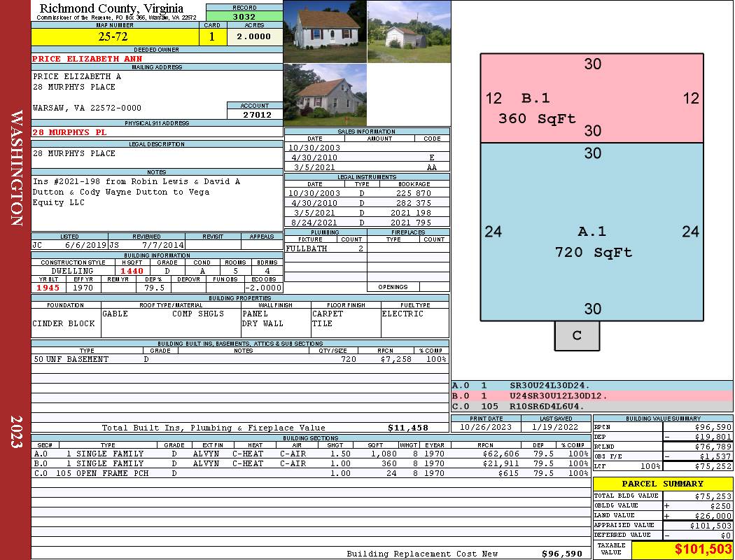This screenshot has width=735, height=560.
Task: Click the green Record number 3032 field
Action: click(x=244, y=16)
